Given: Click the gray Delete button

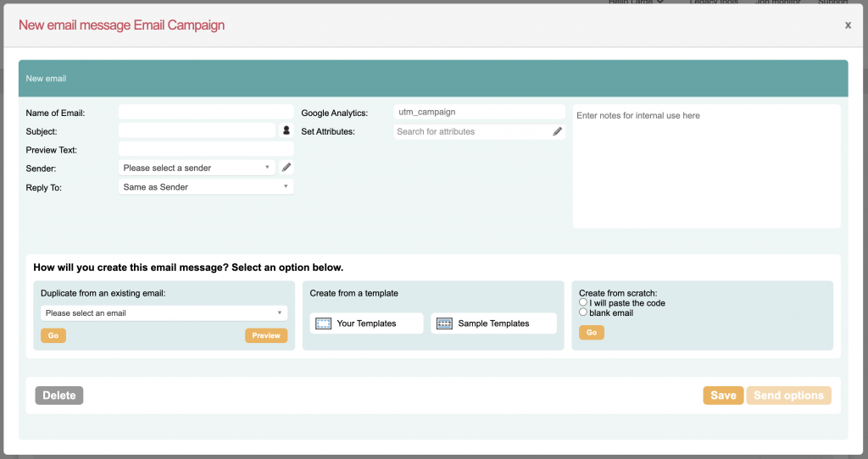Looking at the screenshot, I should point(59,395).
